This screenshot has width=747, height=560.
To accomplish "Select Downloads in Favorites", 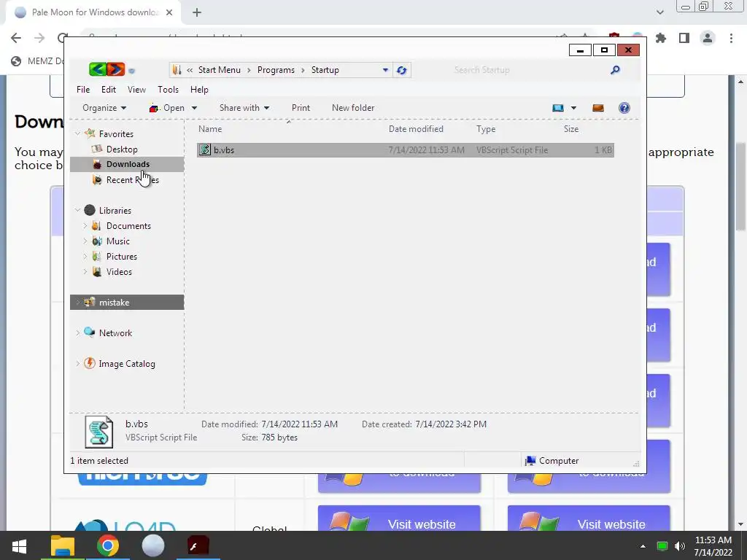I will pos(127,164).
